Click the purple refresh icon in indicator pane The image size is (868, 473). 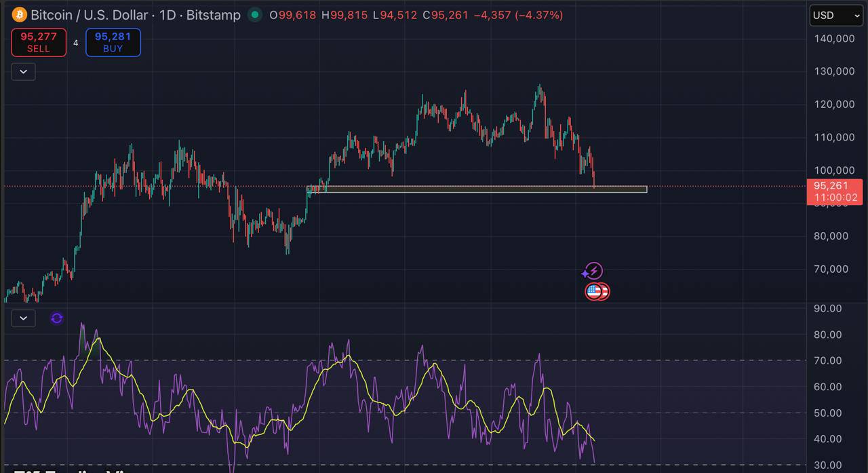57,318
